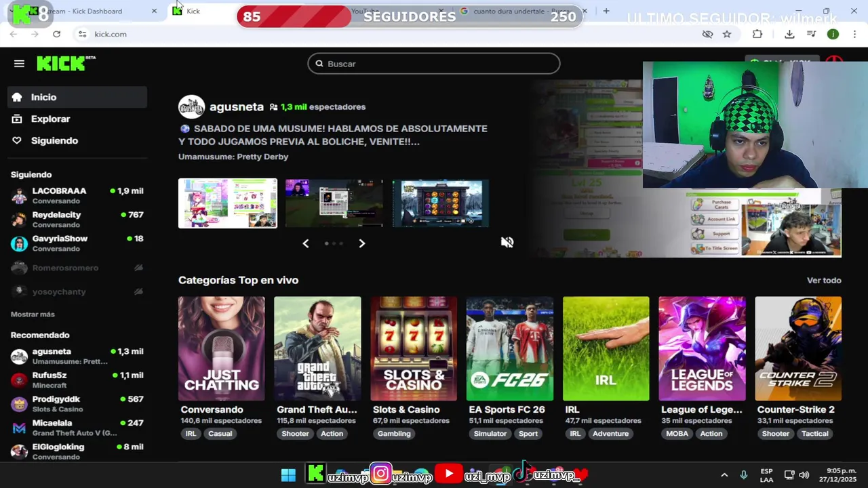The height and width of the screenshot is (488, 868).
Task: Click the Buscar search field
Action: pos(434,64)
